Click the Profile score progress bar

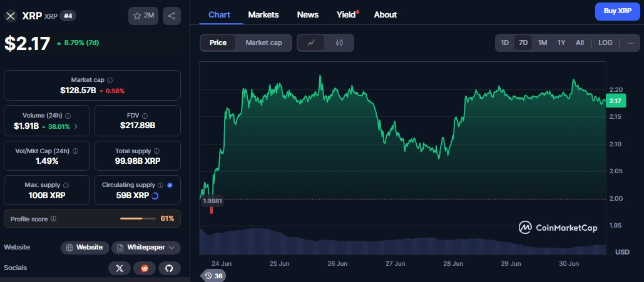pos(138,219)
